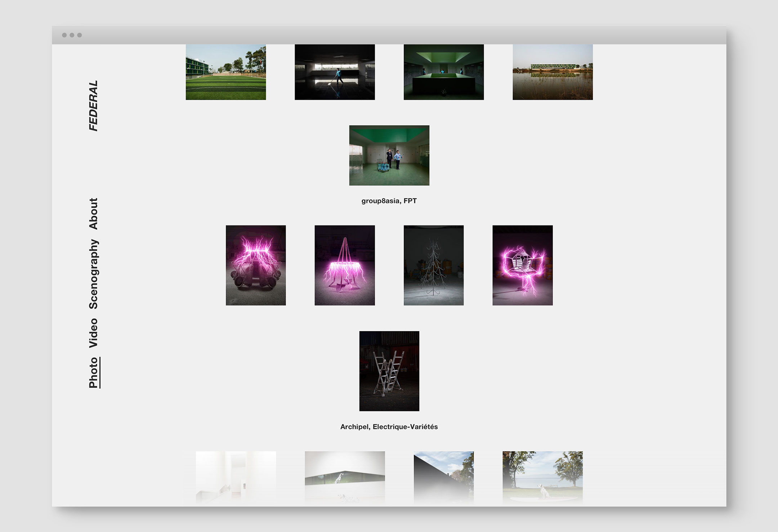The image size is (778, 532).
Task: Open the green ceiling reception desk photo
Action: point(444,72)
